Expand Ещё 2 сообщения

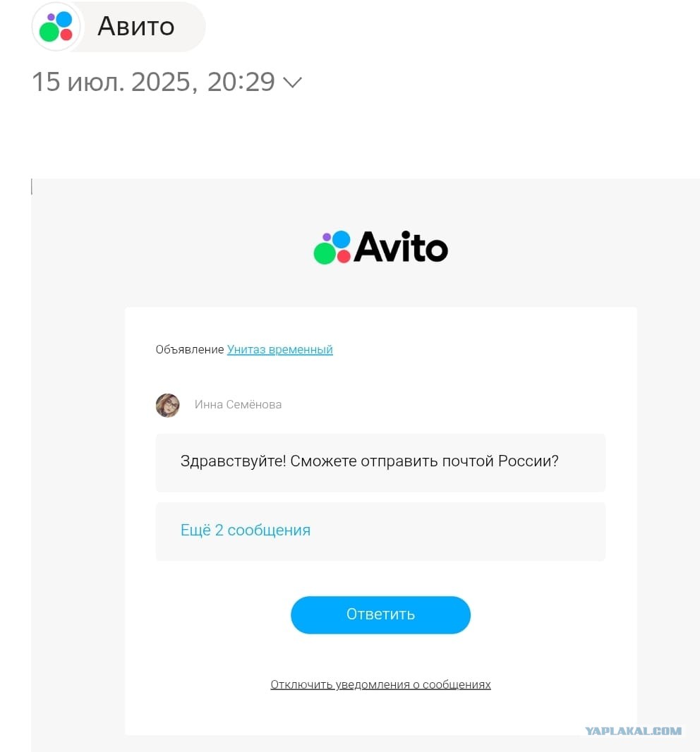point(245,530)
